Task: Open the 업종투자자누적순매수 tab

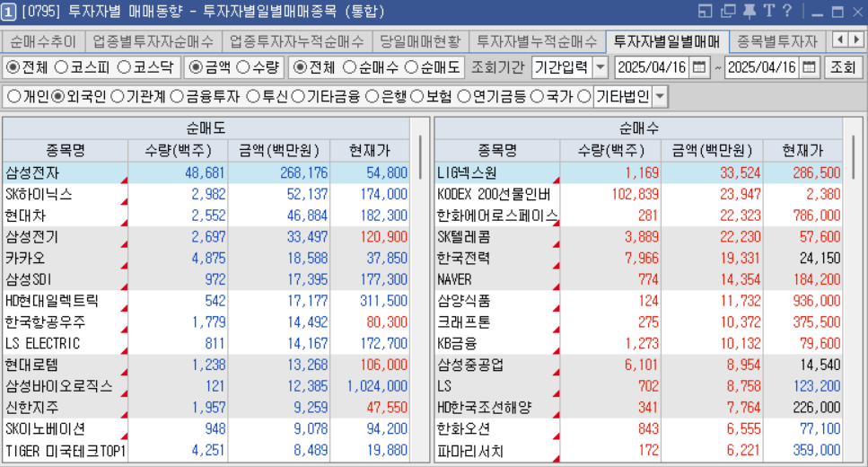Action: click(x=297, y=41)
